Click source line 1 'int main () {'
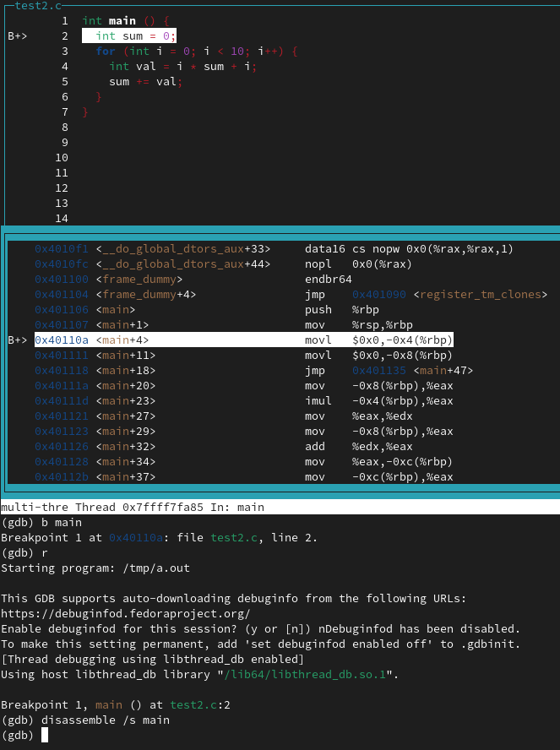560x750 pixels. [x=125, y=21]
